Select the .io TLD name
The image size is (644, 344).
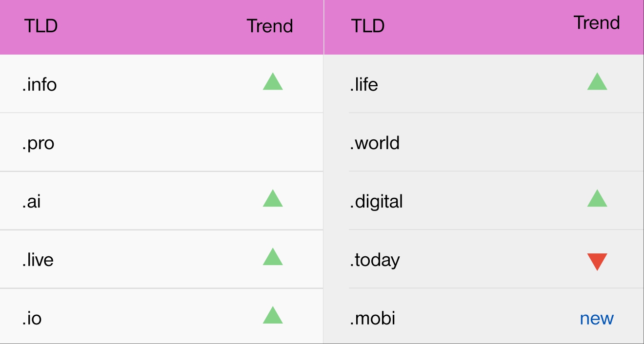coord(32,318)
